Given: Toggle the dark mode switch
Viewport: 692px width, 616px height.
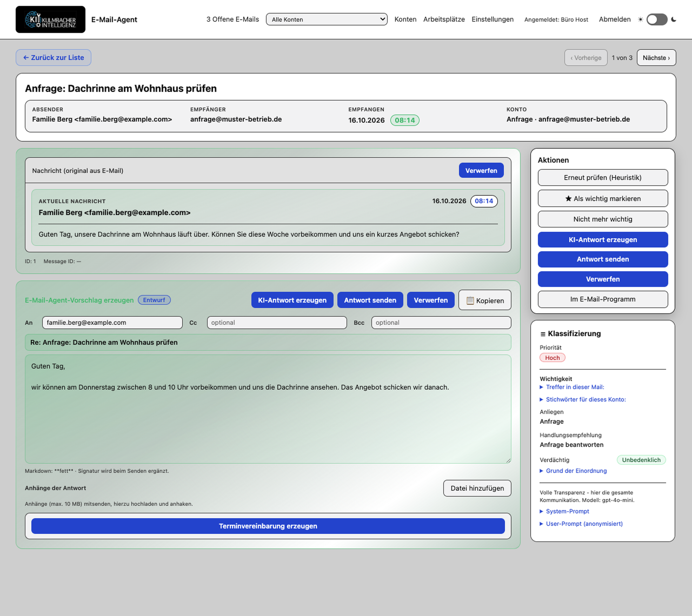Looking at the screenshot, I should [x=657, y=19].
